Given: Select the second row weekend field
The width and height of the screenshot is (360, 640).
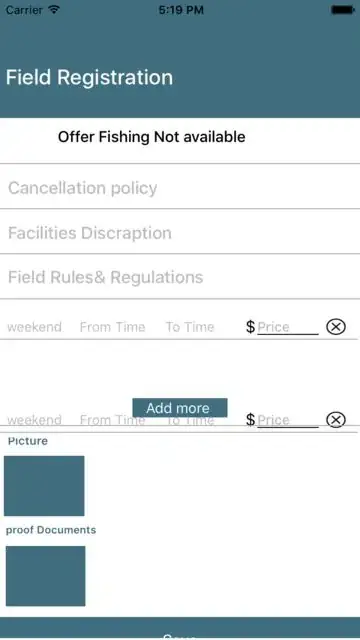Looking at the screenshot, I should [35, 420].
